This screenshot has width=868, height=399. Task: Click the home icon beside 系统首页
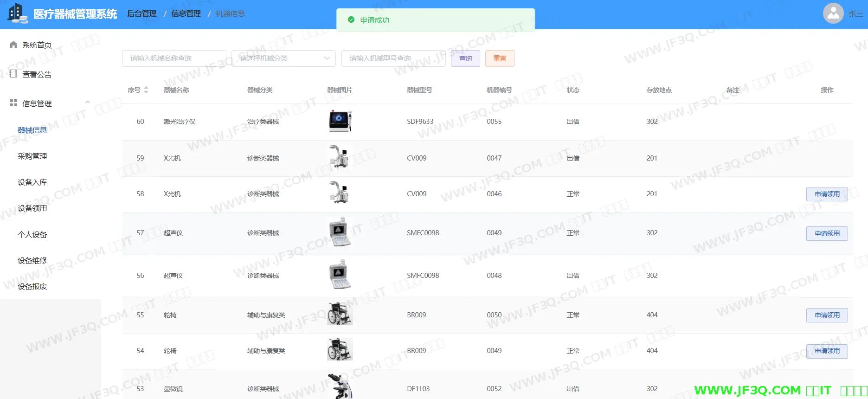(x=13, y=45)
